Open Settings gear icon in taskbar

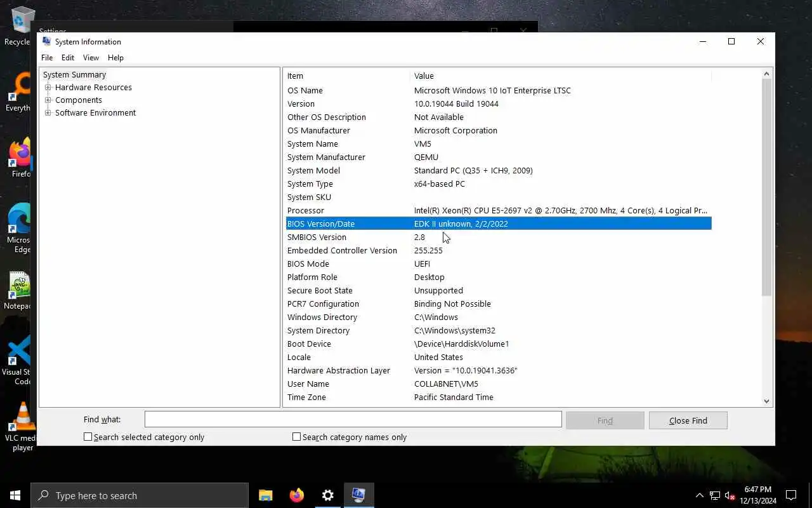[327, 495]
